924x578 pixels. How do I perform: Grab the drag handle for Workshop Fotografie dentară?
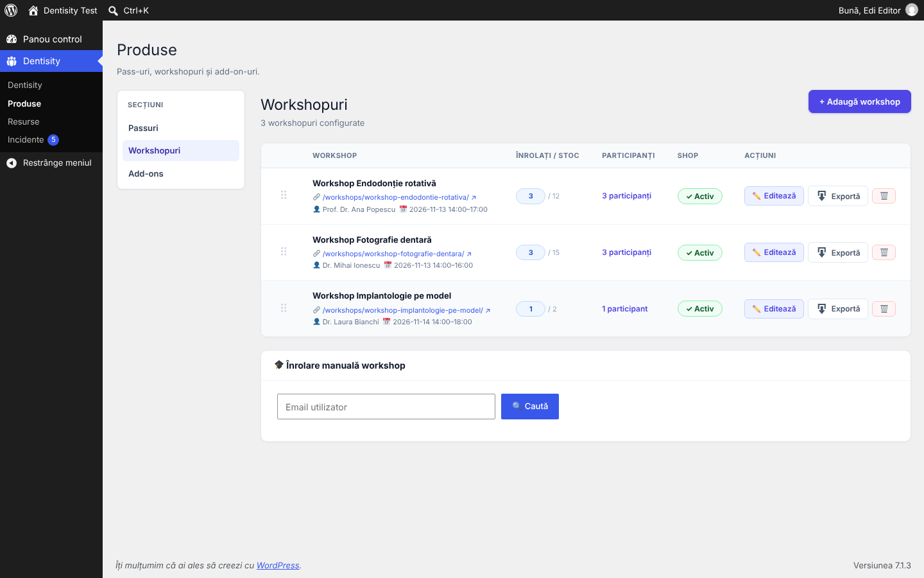tap(284, 252)
